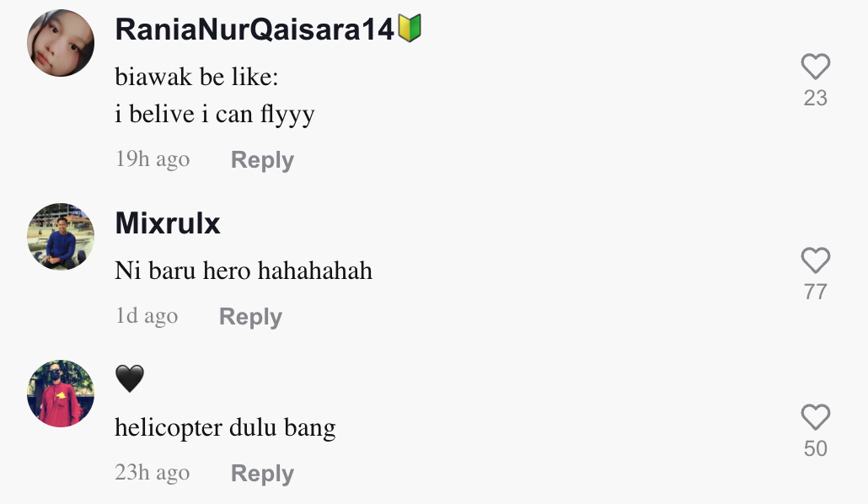Image resolution: width=868 pixels, height=504 pixels.
Task: Open Mixrulx's profile avatar
Action: coord(61,237)
